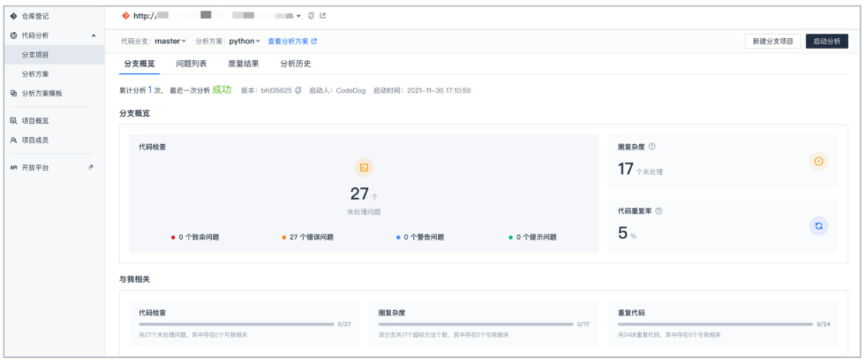Copy the version bfd35625 via copy icon

pyautogui.click(x=298, y=90)
